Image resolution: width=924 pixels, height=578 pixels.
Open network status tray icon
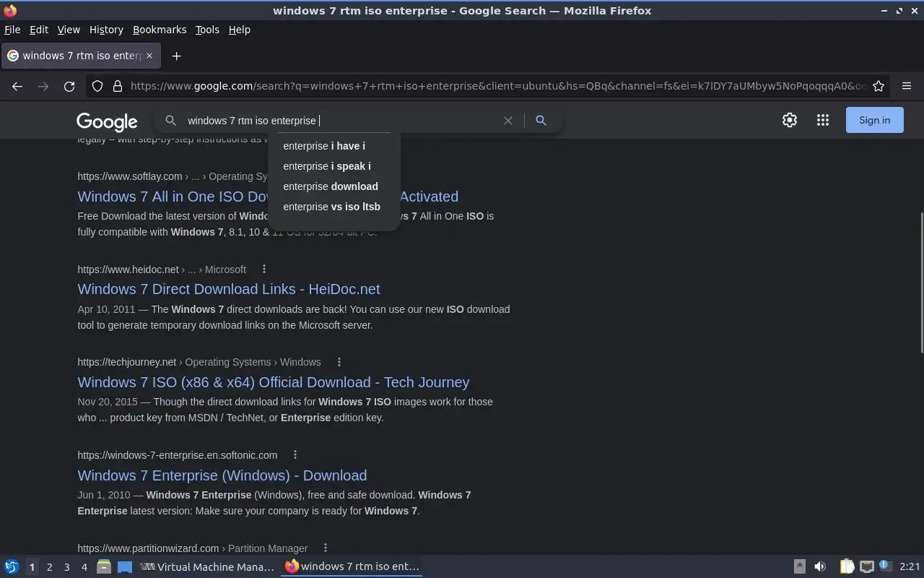(867, 567)
